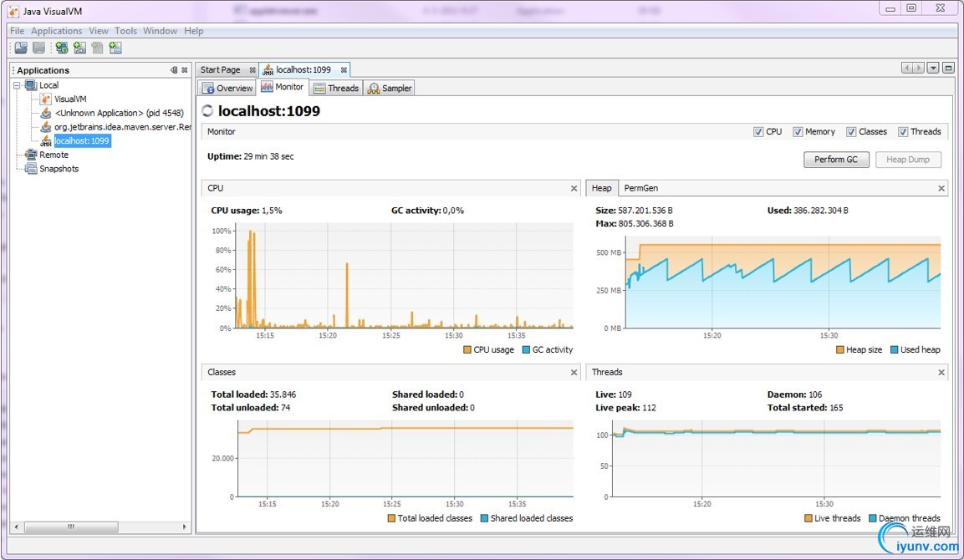The image size is (964, 560).
Task: Close the CPU chart panel
Action: 574,188
